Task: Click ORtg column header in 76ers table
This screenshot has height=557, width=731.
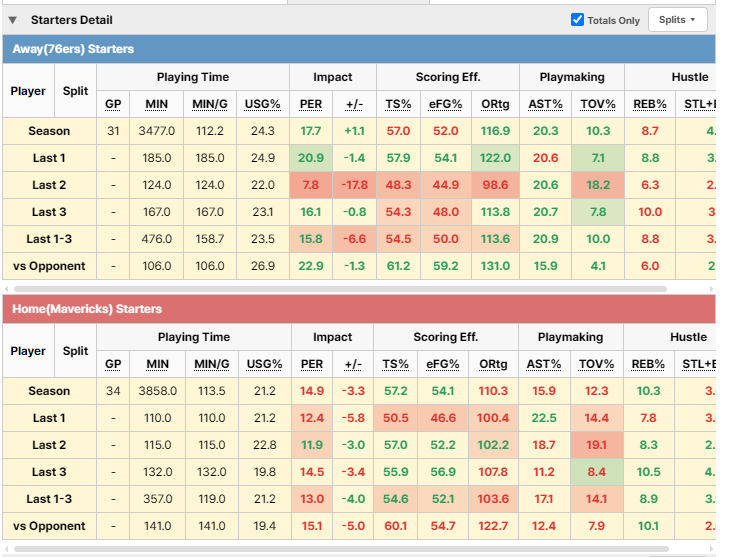Action: (x=495, y=104)
